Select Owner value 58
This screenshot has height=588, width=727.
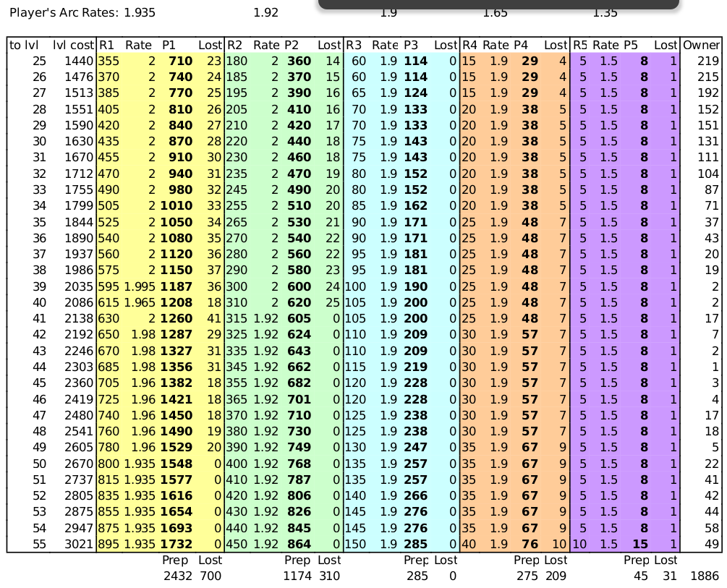tap(712, 528)
